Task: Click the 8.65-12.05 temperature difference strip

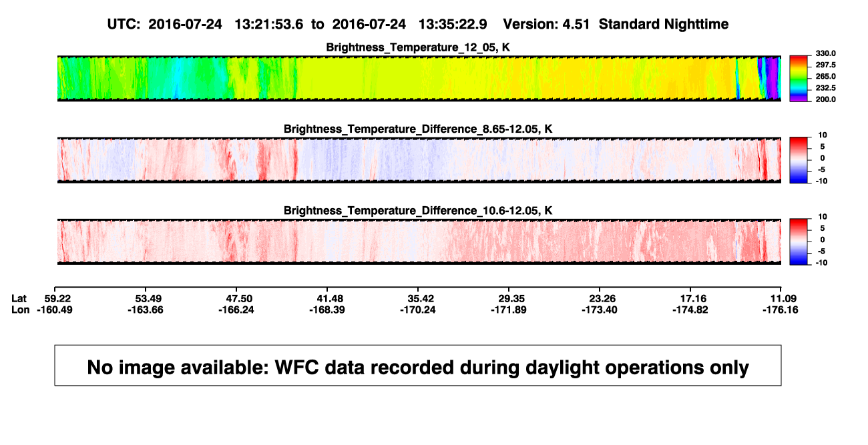Action: point(419,160)
